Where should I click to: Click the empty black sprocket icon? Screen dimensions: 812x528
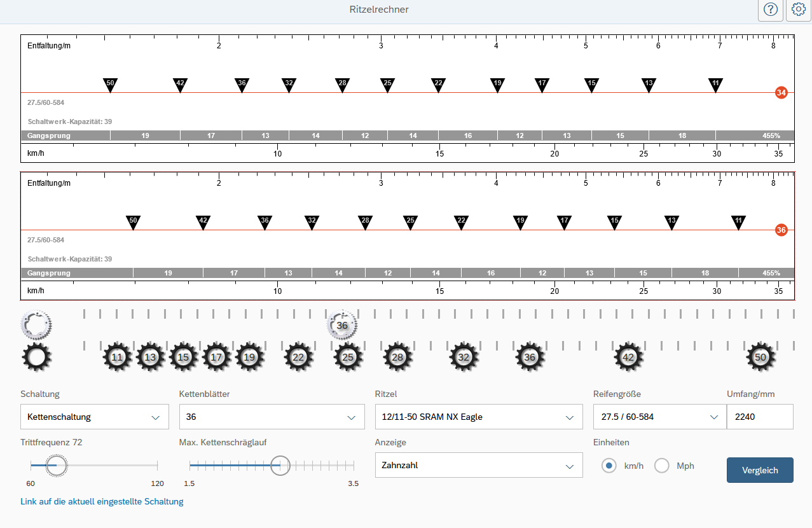coord(36,358)
